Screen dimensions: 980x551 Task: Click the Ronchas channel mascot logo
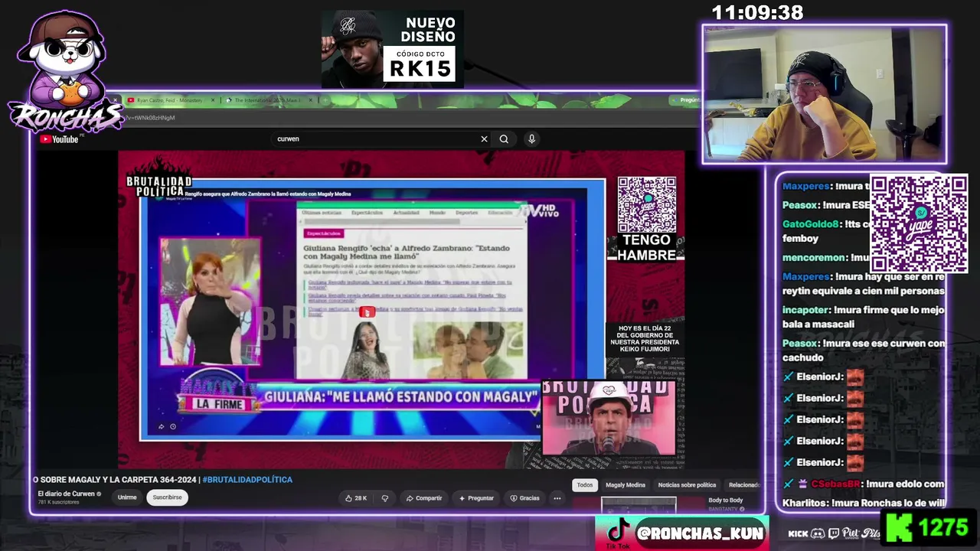tap(65, 73)
